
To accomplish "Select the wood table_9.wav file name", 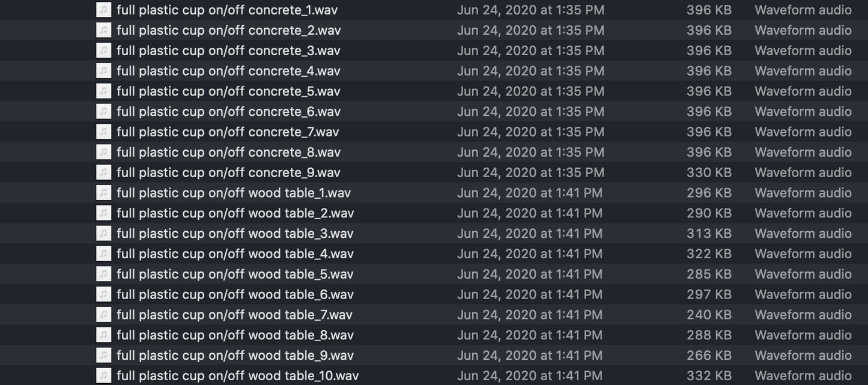I will [235, 356].
